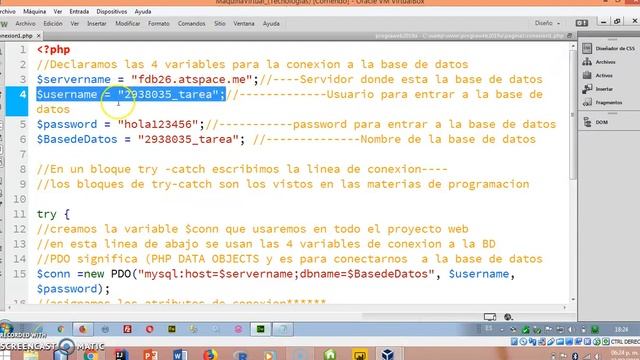Click the host Bluetooth tray icon
640x360 pixels.
pyautogui.click(x=575, y=357)
